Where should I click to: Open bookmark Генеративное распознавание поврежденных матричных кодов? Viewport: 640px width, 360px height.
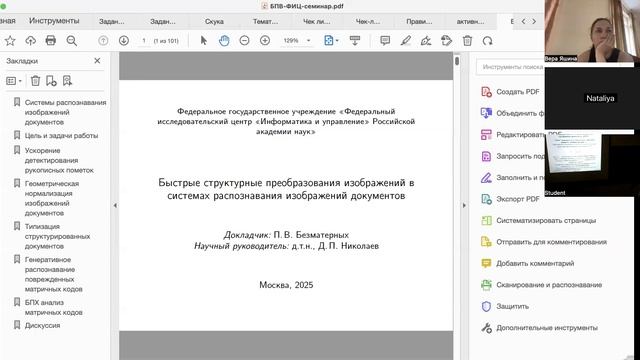[x=53, y=274]
